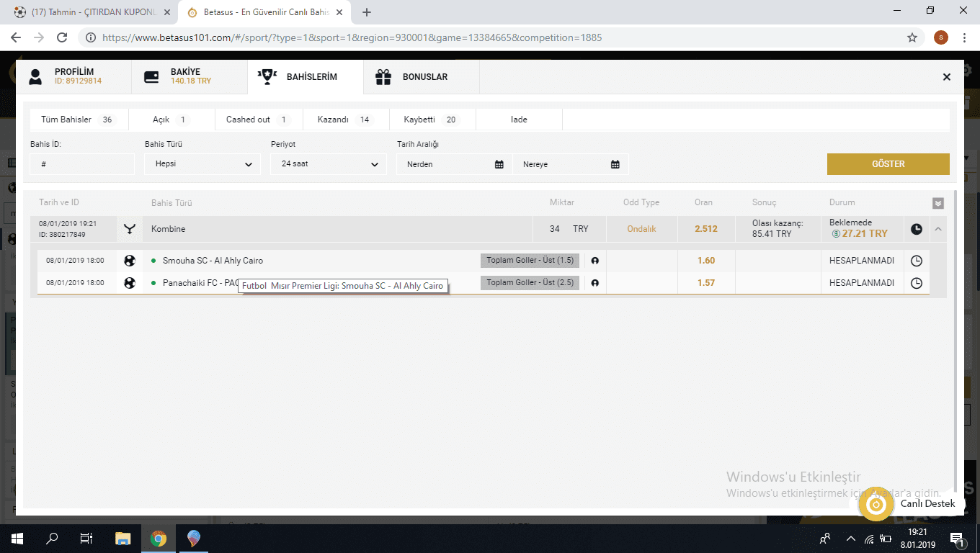Viewport: 980px width, 553px height.
Task: Click Toplam Goller - Üst (1.5) label
Action: [530, 261]
